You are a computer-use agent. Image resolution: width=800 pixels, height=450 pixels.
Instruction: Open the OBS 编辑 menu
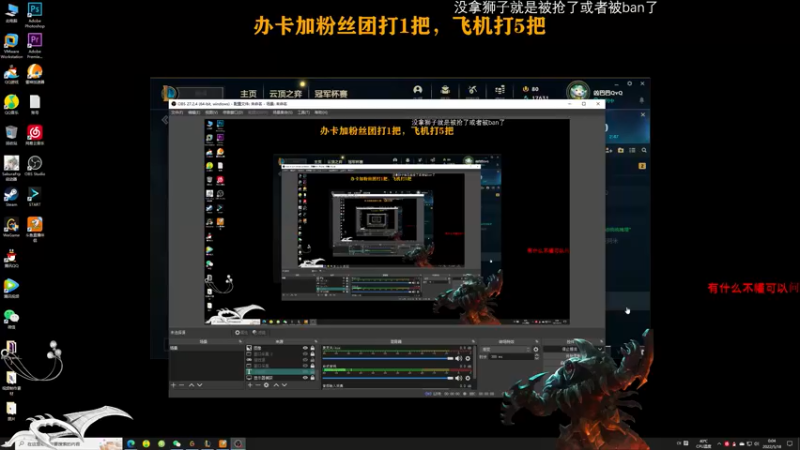[194, 112]
